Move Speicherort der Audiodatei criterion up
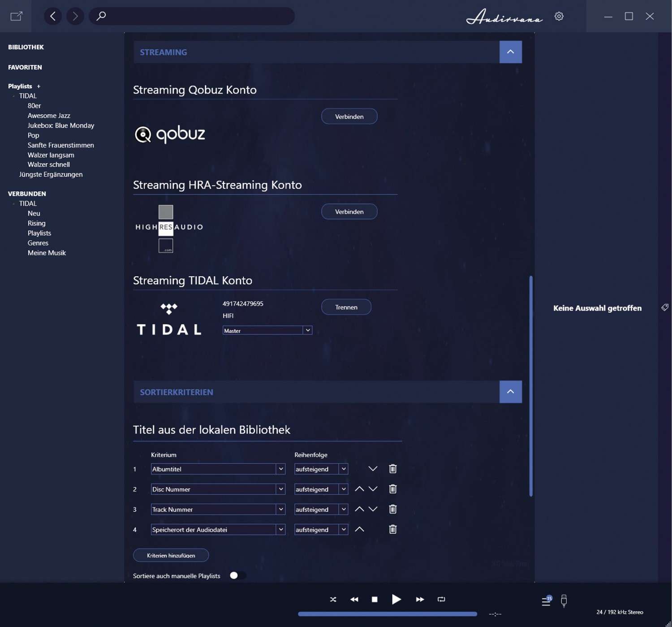672x627 pixels. (x=359, y=529)
